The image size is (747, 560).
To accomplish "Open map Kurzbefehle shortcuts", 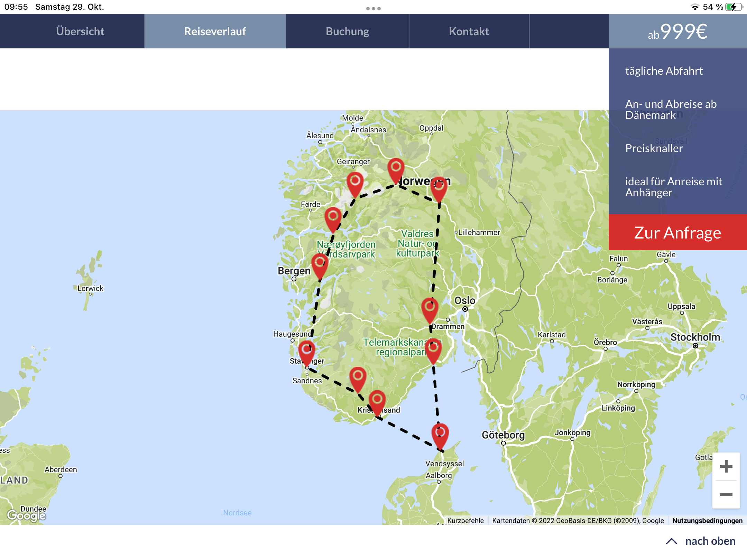I will pyautogui.click(x=465, y=521).
